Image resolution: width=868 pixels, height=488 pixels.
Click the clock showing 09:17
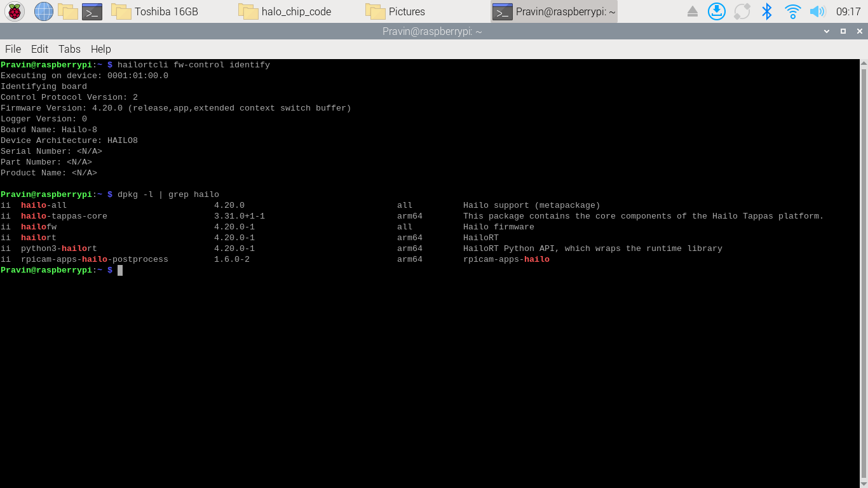click(x=848, y=11)
